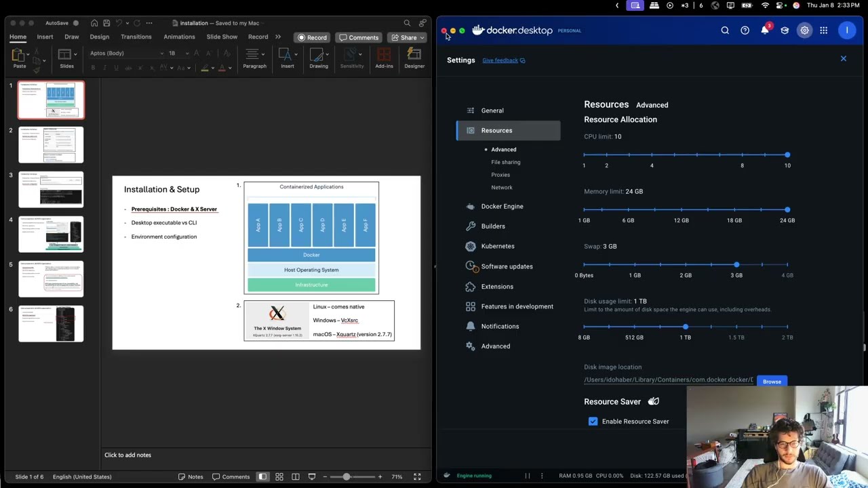Adjust the Memory limit slider handle
This screenshot has width=868, height=488.
pos(787,209)
